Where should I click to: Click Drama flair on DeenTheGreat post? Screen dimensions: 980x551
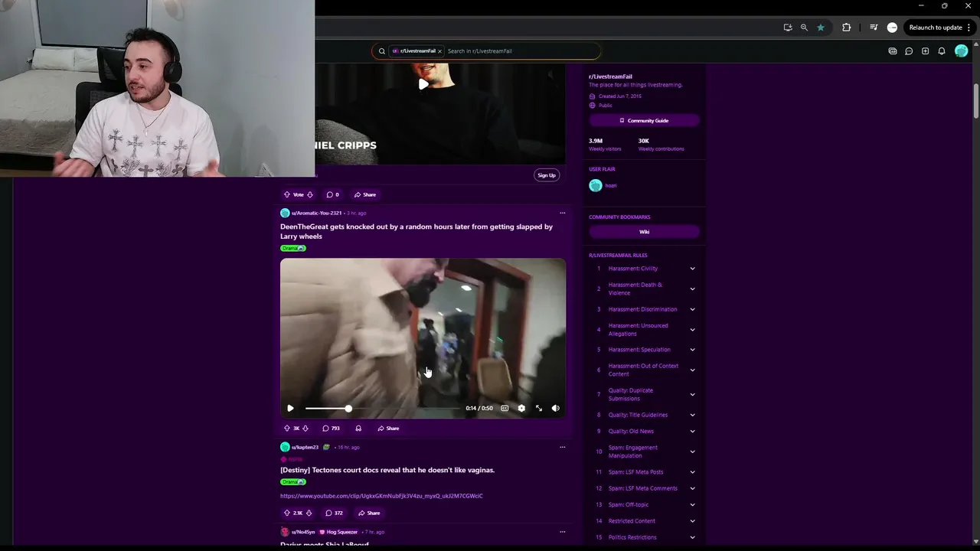click(x=293, y=248)
